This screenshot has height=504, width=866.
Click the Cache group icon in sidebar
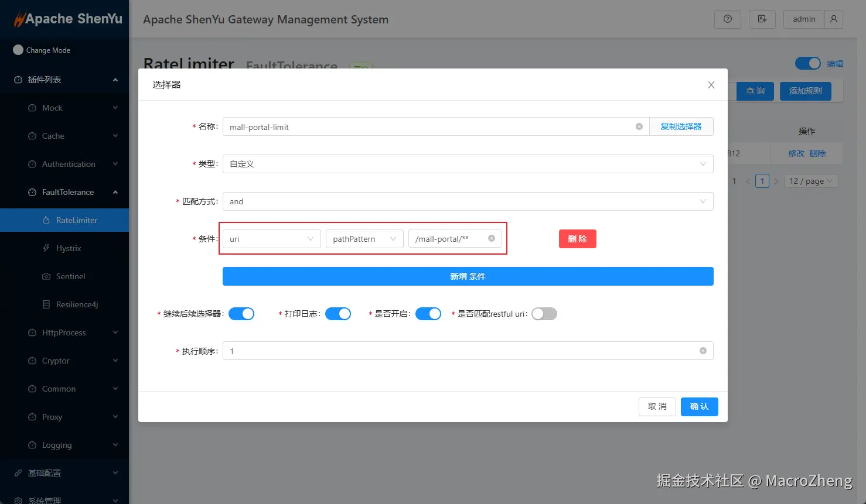pyautogui.click(x=32, y=136)
